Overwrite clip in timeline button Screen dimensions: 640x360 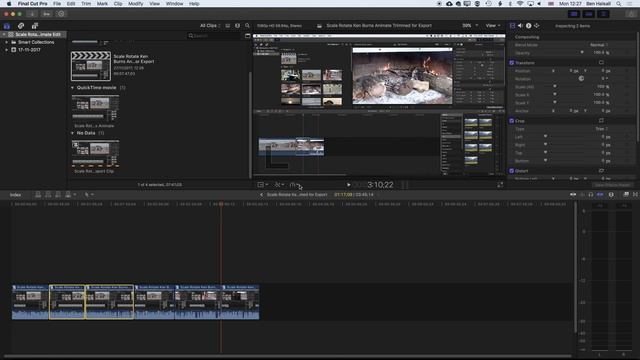[x=68, y=195]
